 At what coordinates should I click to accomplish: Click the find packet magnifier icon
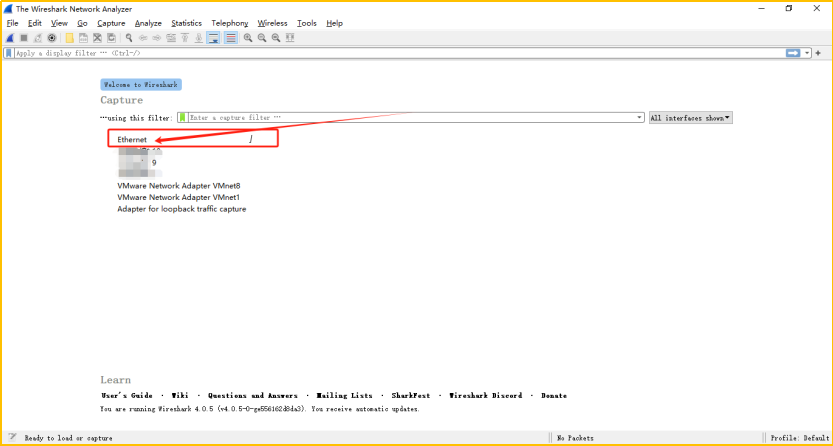click(x=129, y=38)
